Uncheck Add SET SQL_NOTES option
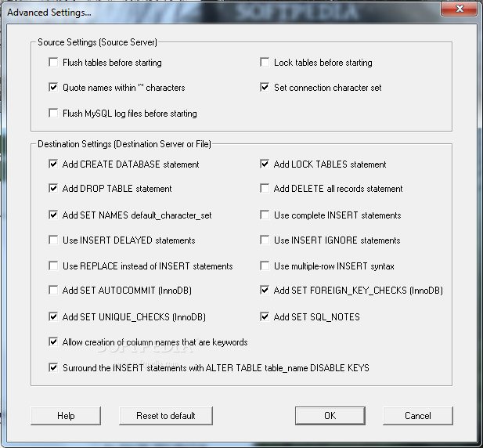 [x=265, y=316]
